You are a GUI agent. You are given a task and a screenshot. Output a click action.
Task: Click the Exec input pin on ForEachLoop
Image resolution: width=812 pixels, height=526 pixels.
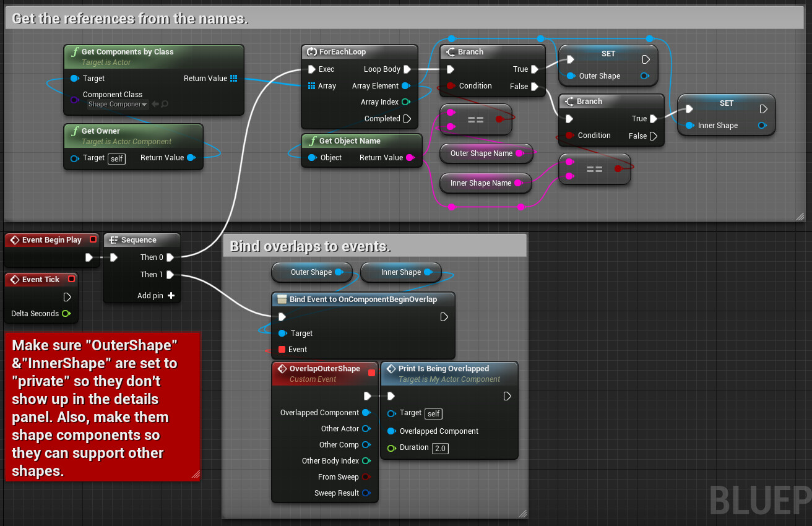pyautogui.click(x=312, y=69)
